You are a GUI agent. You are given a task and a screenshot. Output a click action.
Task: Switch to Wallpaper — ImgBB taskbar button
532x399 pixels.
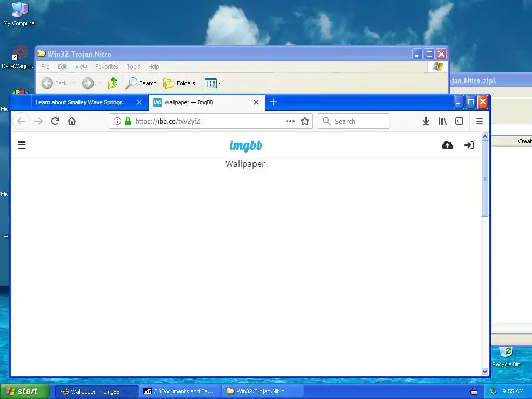point(96,392)
